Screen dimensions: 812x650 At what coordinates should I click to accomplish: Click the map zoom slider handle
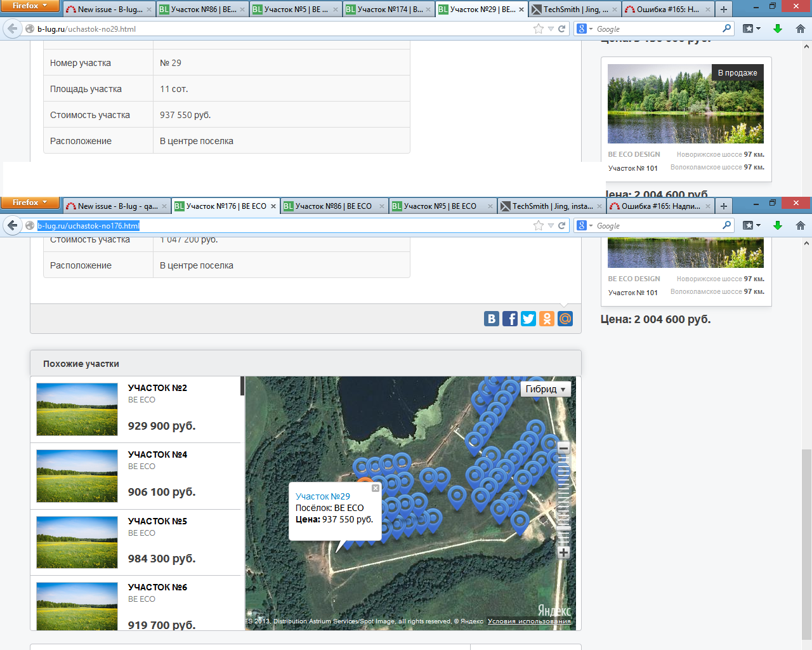coord(563,528)
